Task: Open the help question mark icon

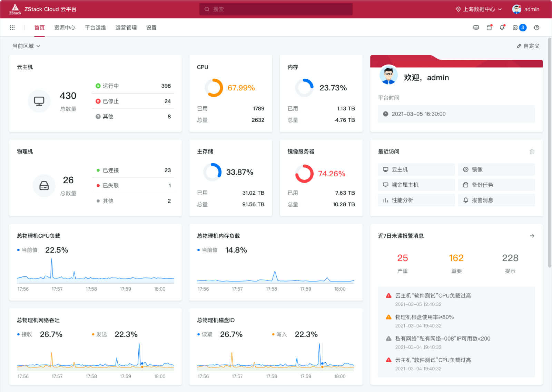Action: [x=536, y=28]
